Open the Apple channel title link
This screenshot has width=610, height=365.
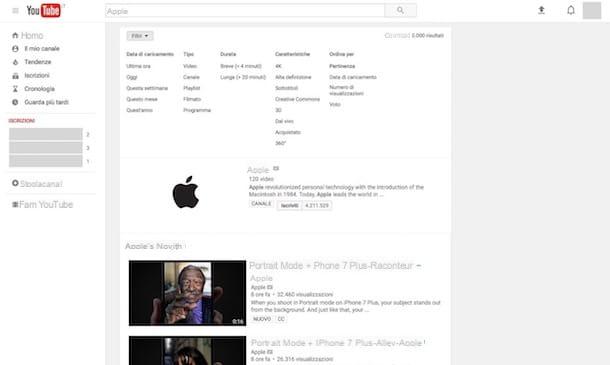(x=258, y=170)
